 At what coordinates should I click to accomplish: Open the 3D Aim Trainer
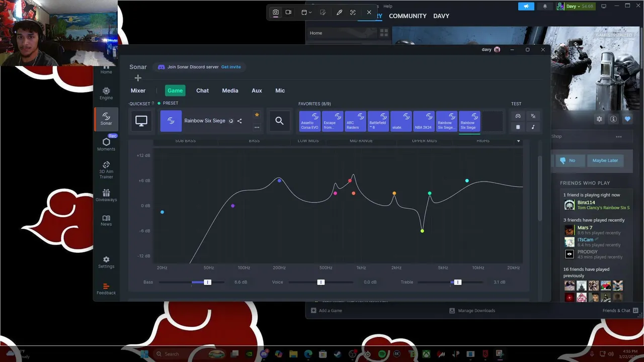106,170
